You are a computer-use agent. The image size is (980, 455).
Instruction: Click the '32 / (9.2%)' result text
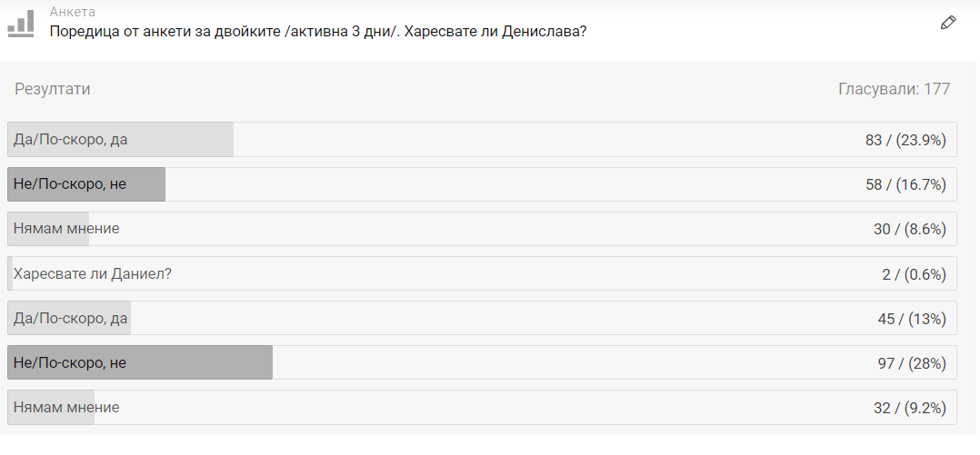[x=910, y=407]
